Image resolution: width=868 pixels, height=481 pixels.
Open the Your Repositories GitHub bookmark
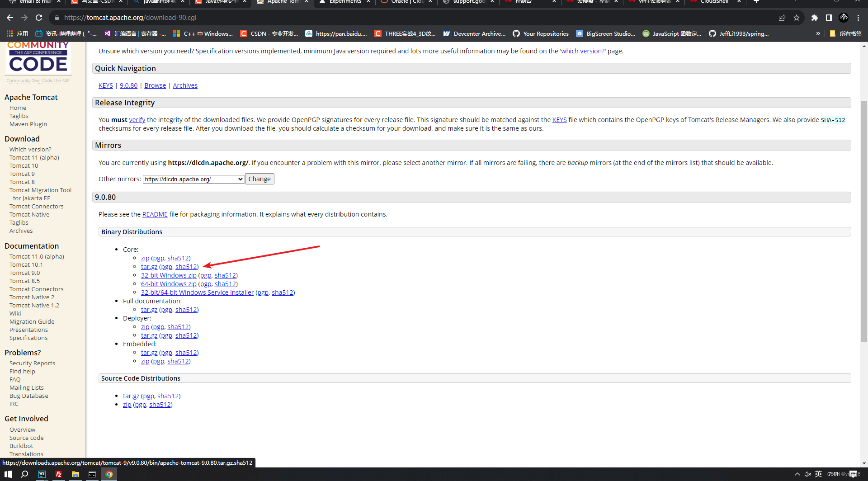click(x=541, y=33)
